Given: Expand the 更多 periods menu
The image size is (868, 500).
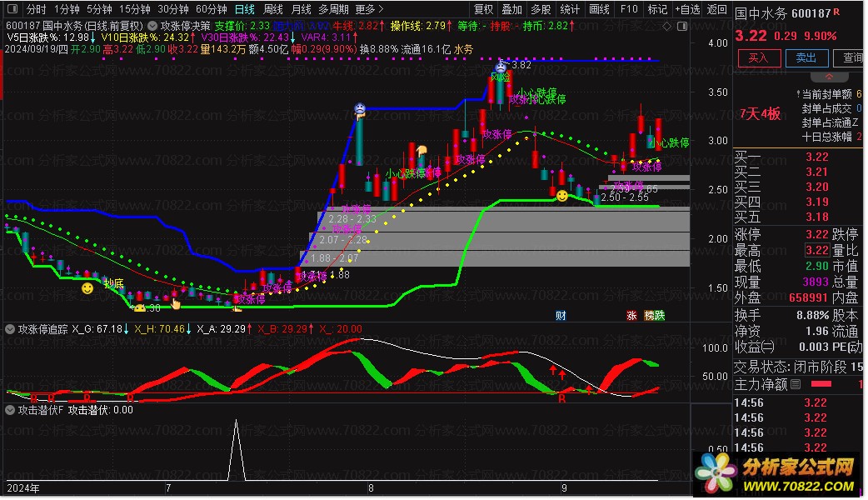Looking at the screenshot, I should tap(369, 9).
